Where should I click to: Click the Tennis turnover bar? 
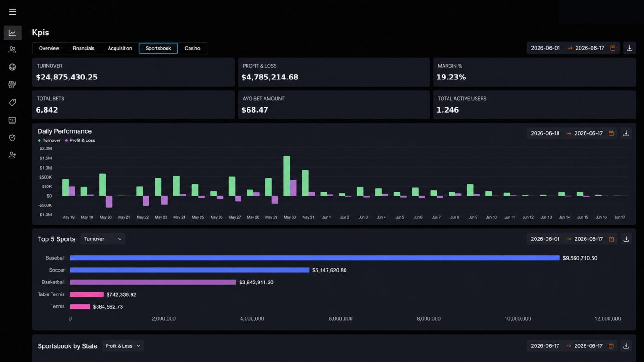click(80, 306)
